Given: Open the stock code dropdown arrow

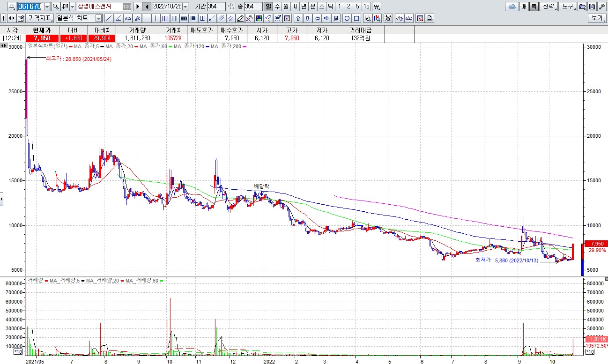Looking at the screenshot, I should point(47,7).
